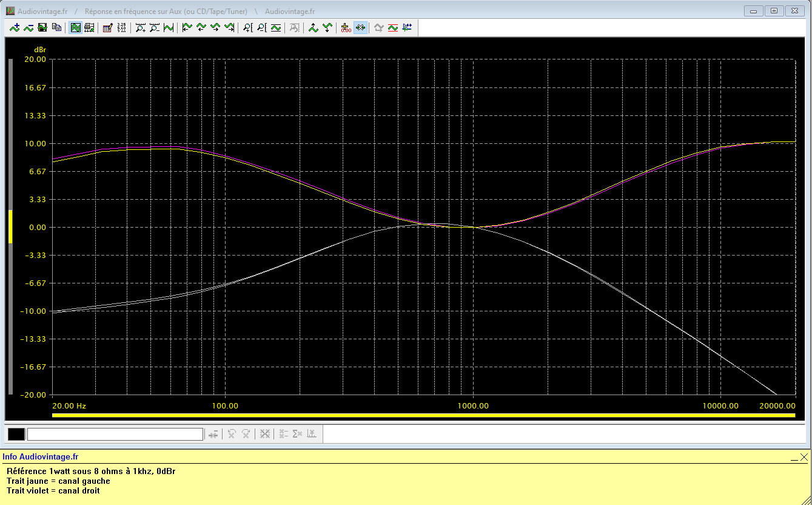Image resolution: width=812 pixels, height=505 pixels.
Task: Toggle the highlighted cursor tracking button
Action: coord(360,27)
